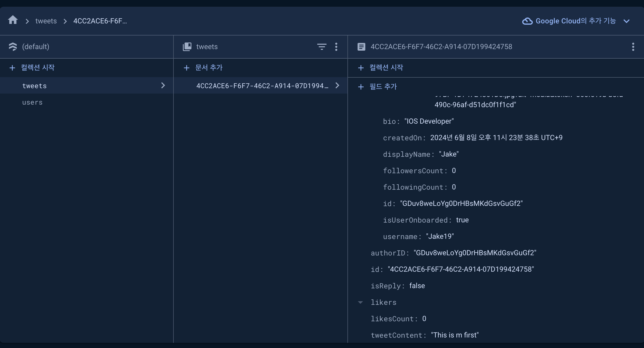The height and width of the screenshot is (348, 644).
Task: Click the home icon in breadcrumb
Action: click(13, 20)
